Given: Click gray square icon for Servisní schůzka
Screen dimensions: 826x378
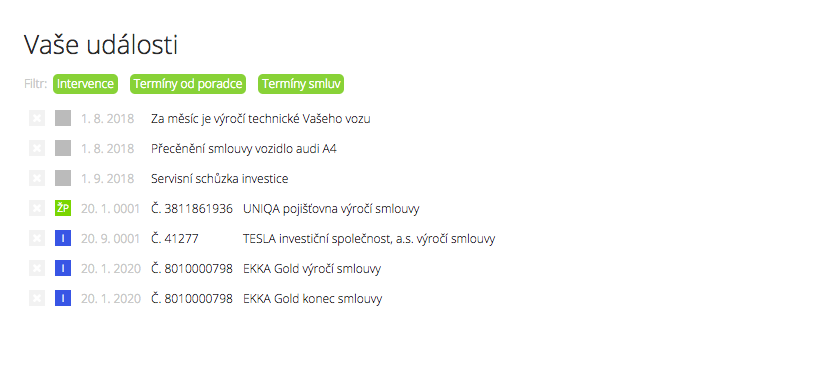Looking at the screenshot, I should point(63,178).
